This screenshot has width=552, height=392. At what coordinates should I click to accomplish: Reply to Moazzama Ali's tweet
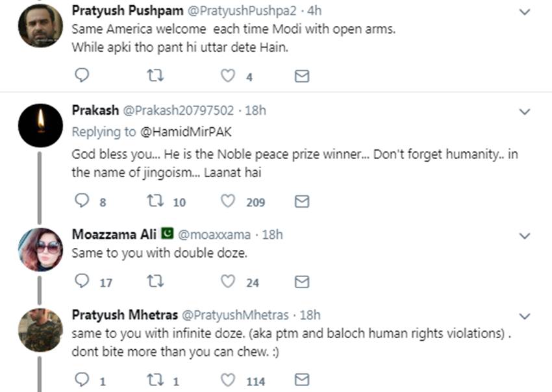[82, 282]
